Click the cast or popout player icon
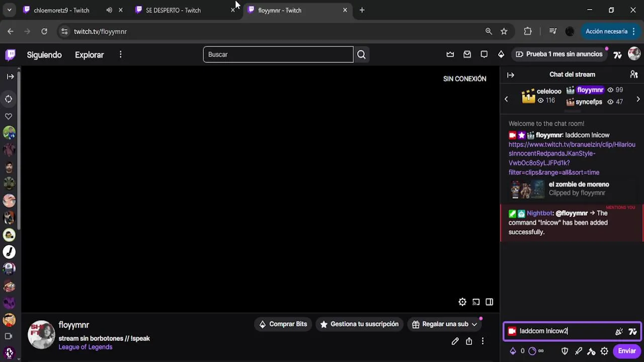 [x=476, y=302]
